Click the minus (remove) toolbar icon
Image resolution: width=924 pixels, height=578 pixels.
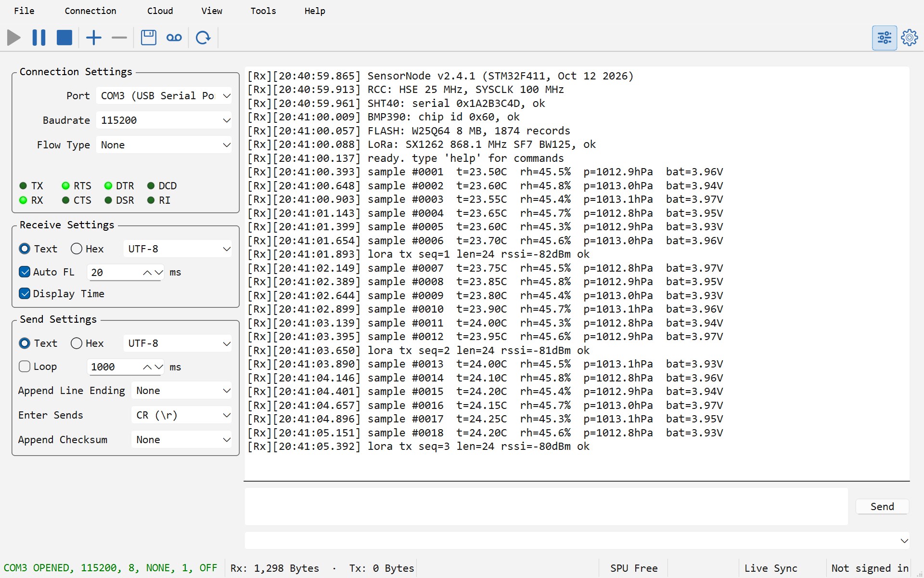pyautogui.click(x=119, y=38)
